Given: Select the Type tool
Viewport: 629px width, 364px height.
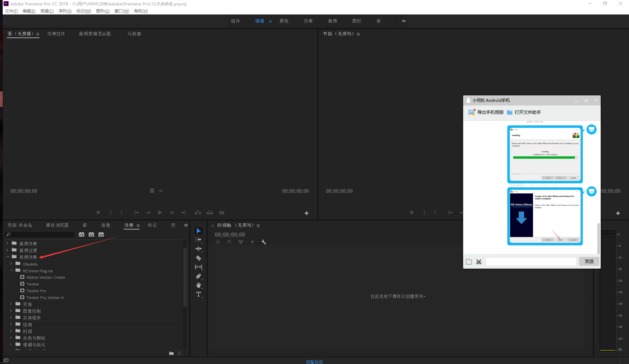Looking at the screenshot, I should coord(199,294).
